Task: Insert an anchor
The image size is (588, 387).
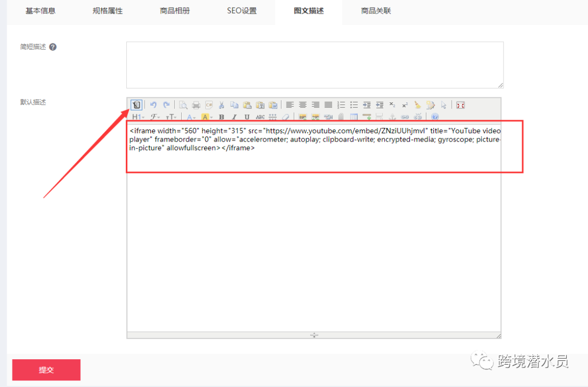Action: 392,117
